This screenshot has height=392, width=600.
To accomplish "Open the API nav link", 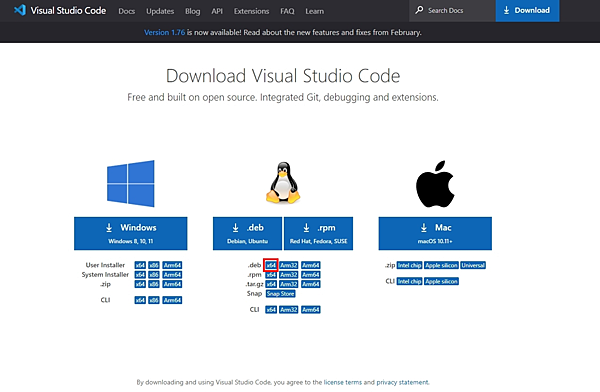I will pyautogui.click(x=217, y=11).
